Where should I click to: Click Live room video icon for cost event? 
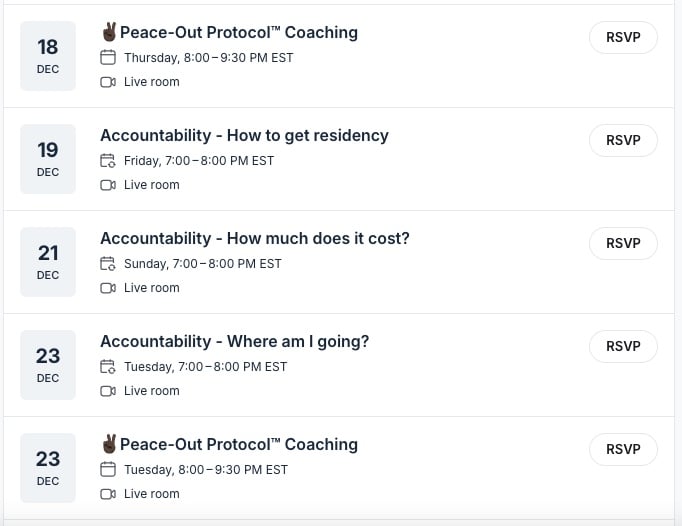point(108,288)
